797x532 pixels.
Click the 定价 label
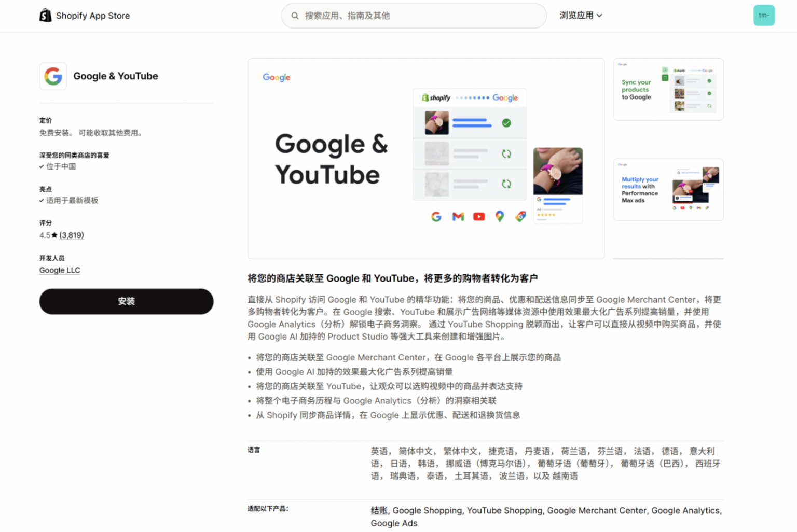click(46, 120)
